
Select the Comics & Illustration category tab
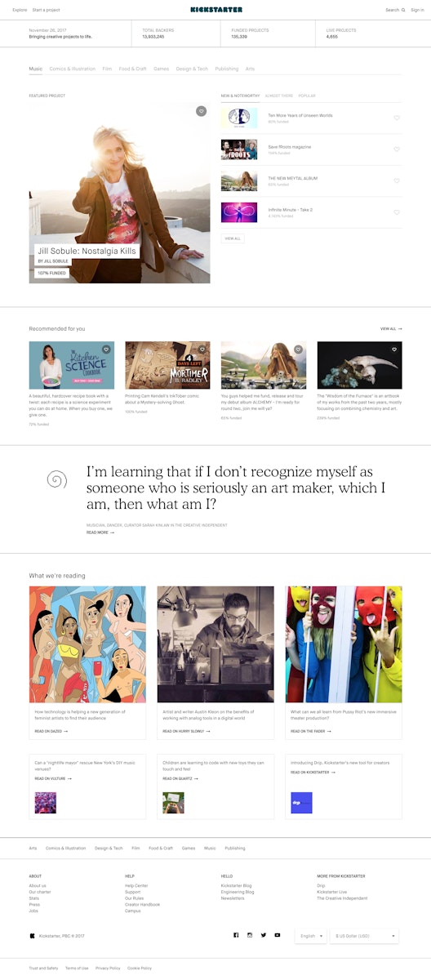pyautogui.click(x=73, y=69)
